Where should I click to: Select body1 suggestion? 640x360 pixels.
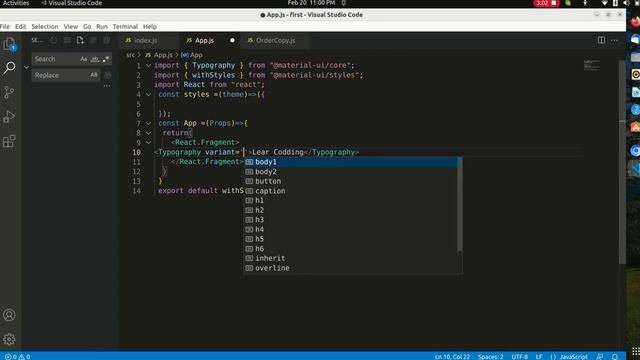coord(351,162)
